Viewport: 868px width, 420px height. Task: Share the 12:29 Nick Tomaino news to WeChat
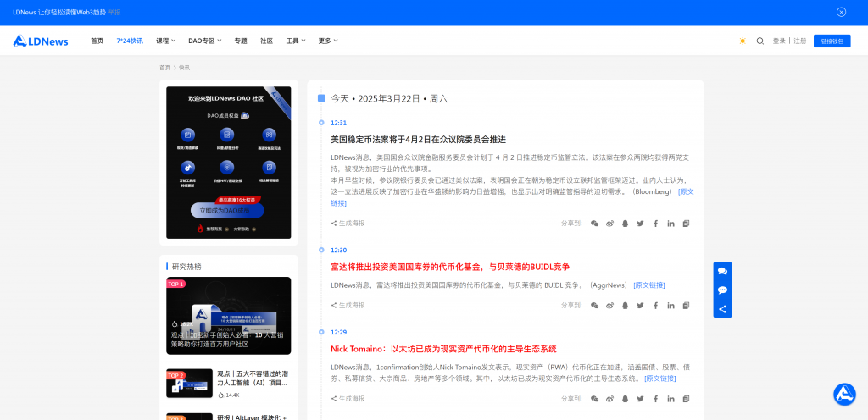point(594,399)
